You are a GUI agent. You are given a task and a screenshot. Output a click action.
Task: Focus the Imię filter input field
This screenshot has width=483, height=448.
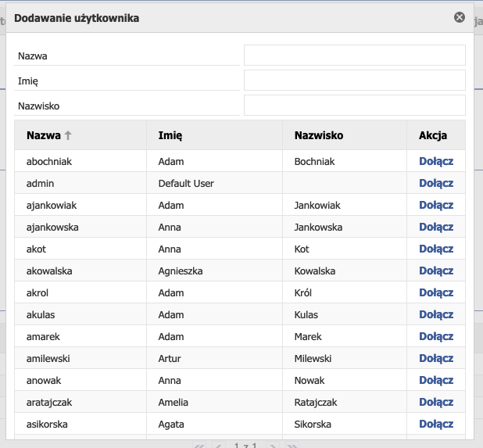click(x=355, y=80)
